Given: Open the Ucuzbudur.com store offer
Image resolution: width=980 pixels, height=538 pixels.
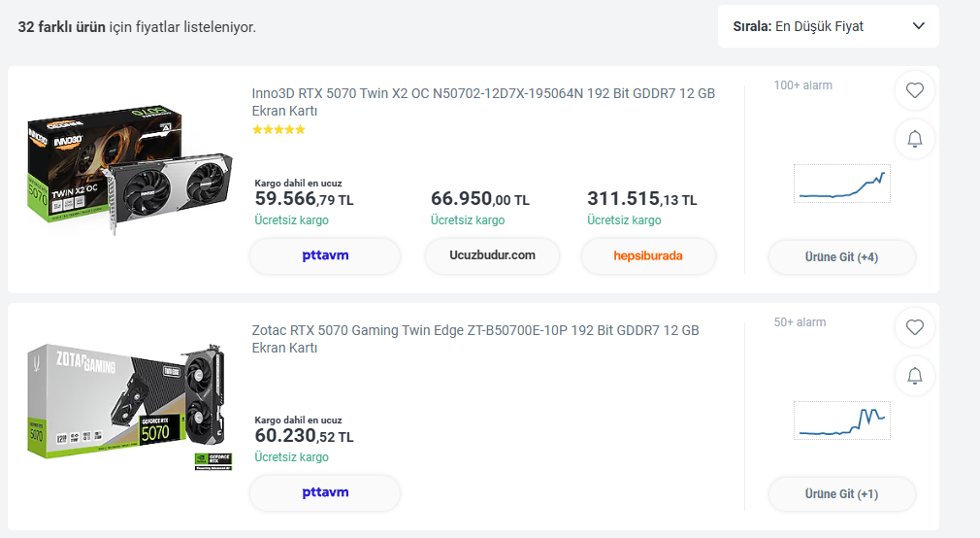Looking at the screenshot, I should coord(492,255).
